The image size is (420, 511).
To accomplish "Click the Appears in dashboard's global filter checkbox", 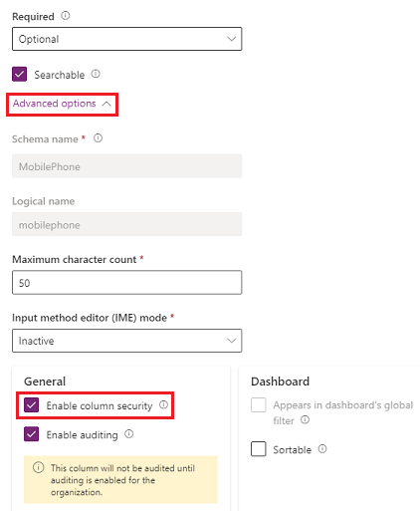I will 259,405.
